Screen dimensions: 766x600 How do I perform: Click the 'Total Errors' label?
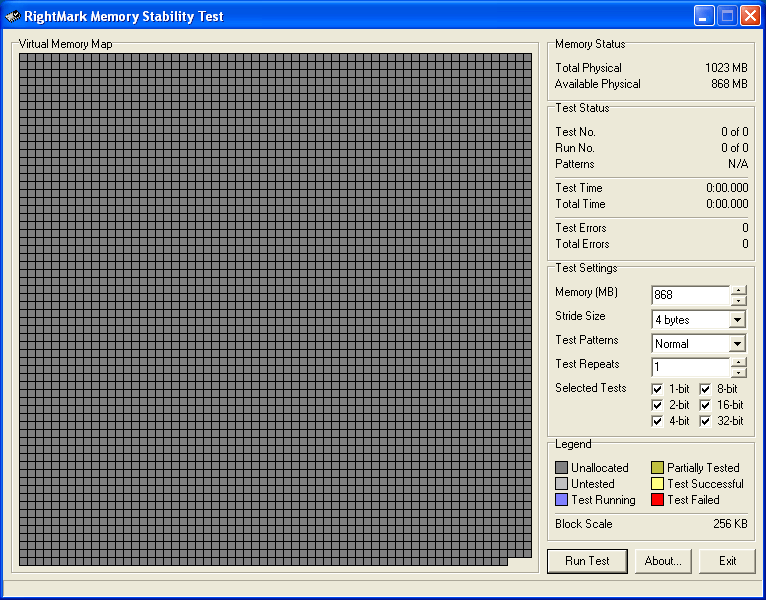pyautogui.click(x=582, y=244)
